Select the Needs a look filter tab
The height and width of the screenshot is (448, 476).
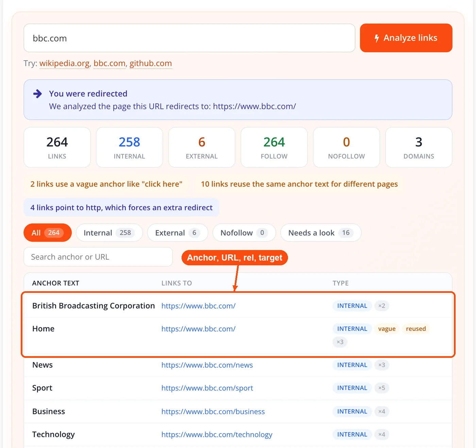[x=321, y=233]
